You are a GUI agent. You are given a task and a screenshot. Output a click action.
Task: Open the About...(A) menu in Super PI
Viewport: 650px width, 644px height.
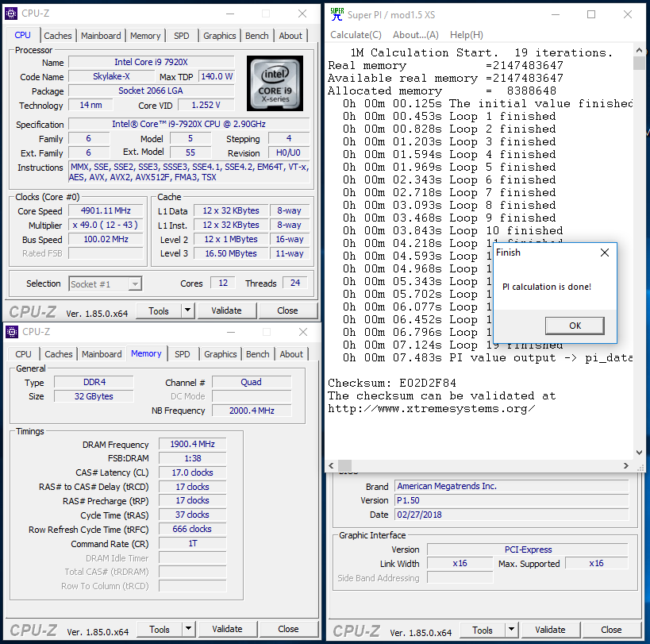[x=415, y=35]
